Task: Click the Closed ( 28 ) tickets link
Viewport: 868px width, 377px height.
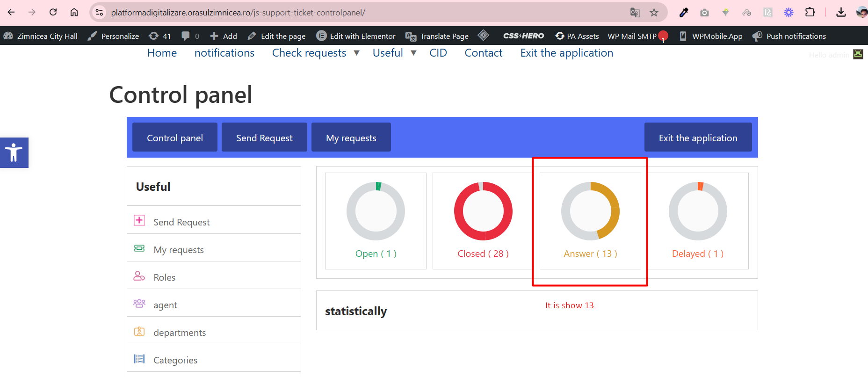Action: point(483,254)
